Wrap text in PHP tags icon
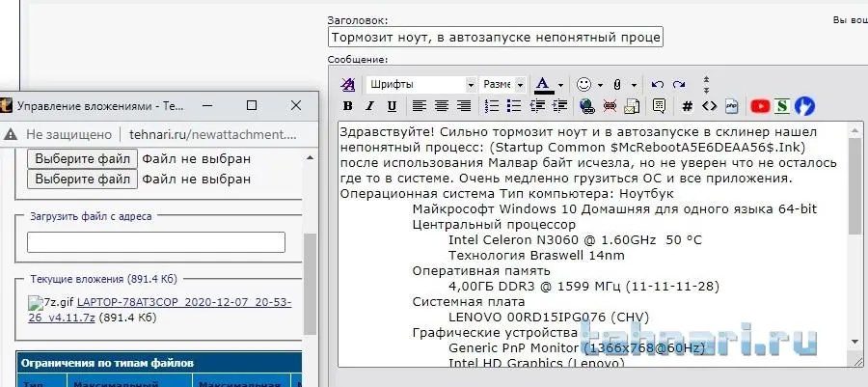Viewport: 868px width, 387px height. (731, 106)
